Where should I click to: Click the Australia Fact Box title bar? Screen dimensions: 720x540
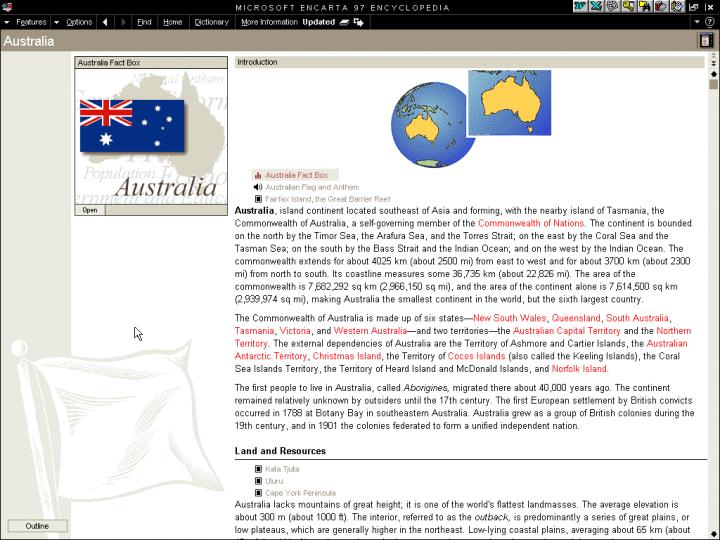[x=151, y=62]
